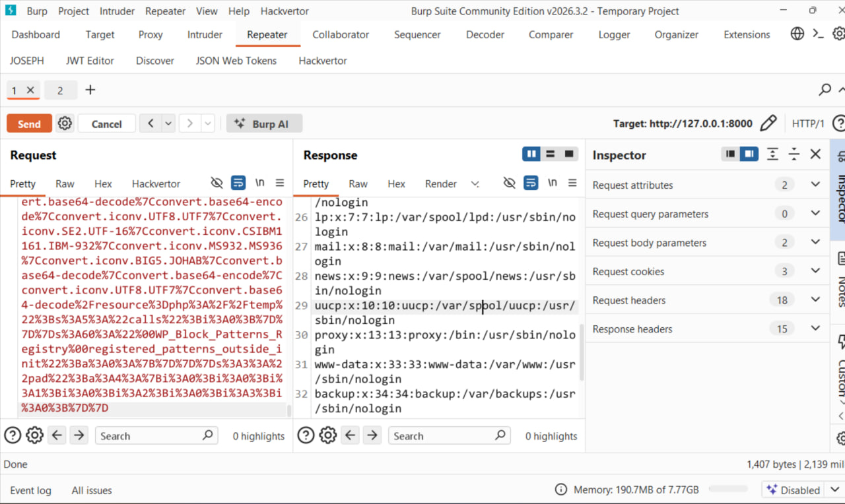Select the side-by-side Request/Response layout
This screenshot has width=845, height=504.
(x=531, y=154)
